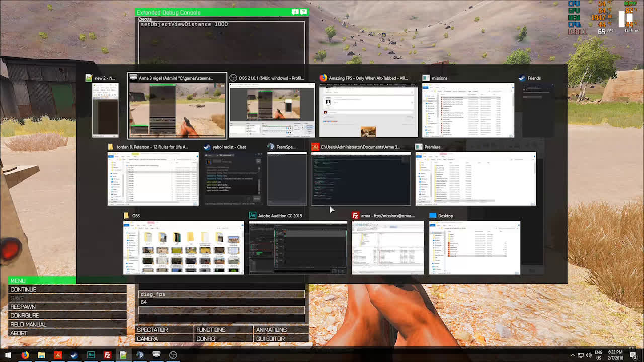This screenshot has height=362, width=644.
Task: Switch to the Amazing FPS Firefox window thumbnail
Action: 369,110
